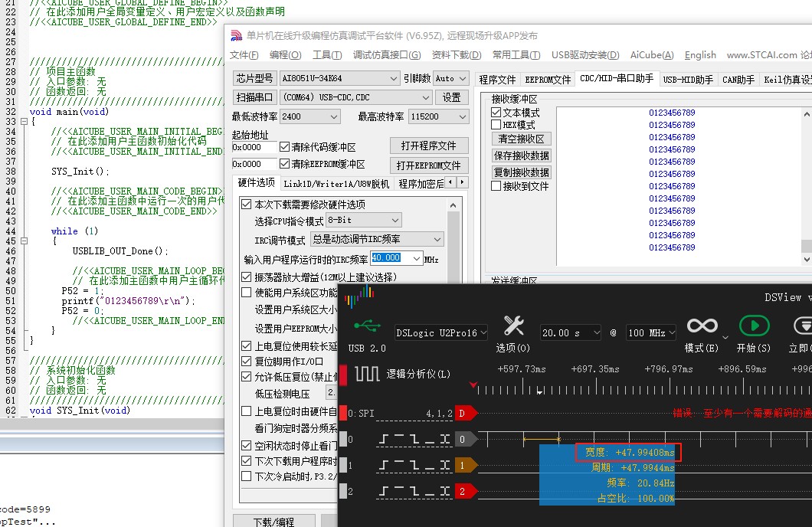Click the infinity mode icon 模式(E)
This screenshot has height=527, width=812.
702,326
